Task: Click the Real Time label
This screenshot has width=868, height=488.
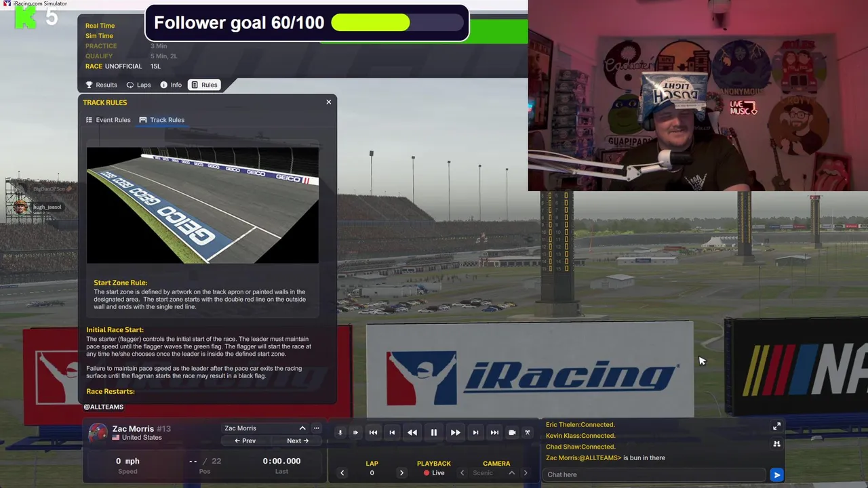Action: click(x=100, y=26)
